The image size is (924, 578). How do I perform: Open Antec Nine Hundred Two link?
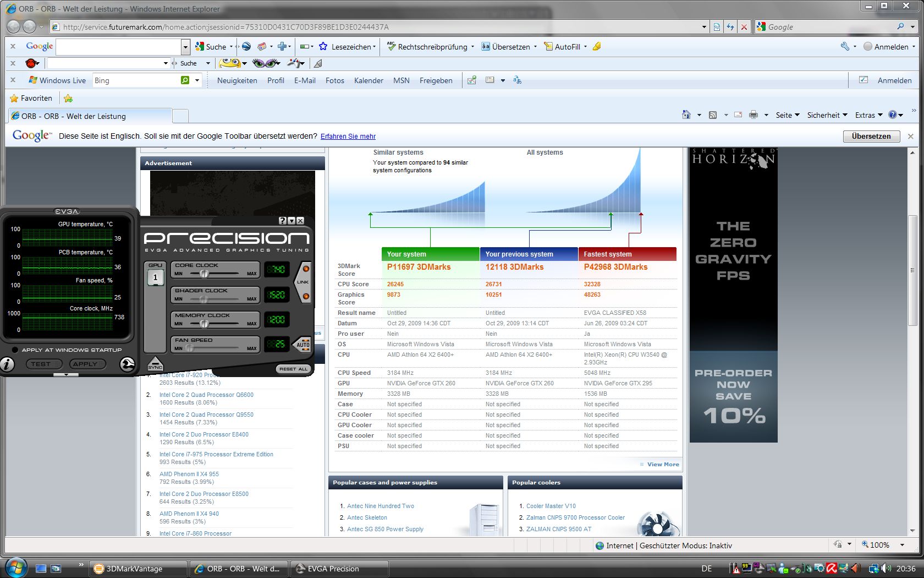pyautogui.click(x=381, y=506)
